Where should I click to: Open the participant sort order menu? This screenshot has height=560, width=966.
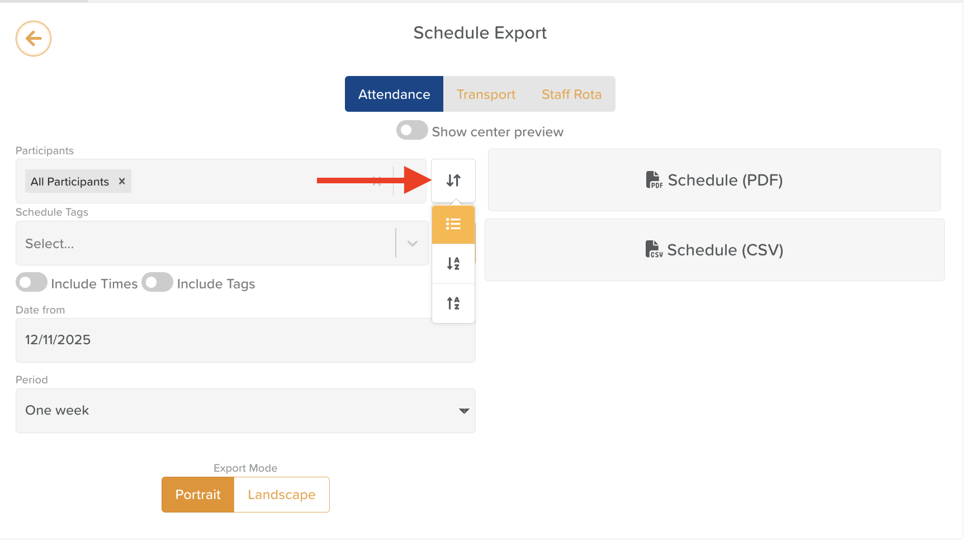[x=453, y=181]
